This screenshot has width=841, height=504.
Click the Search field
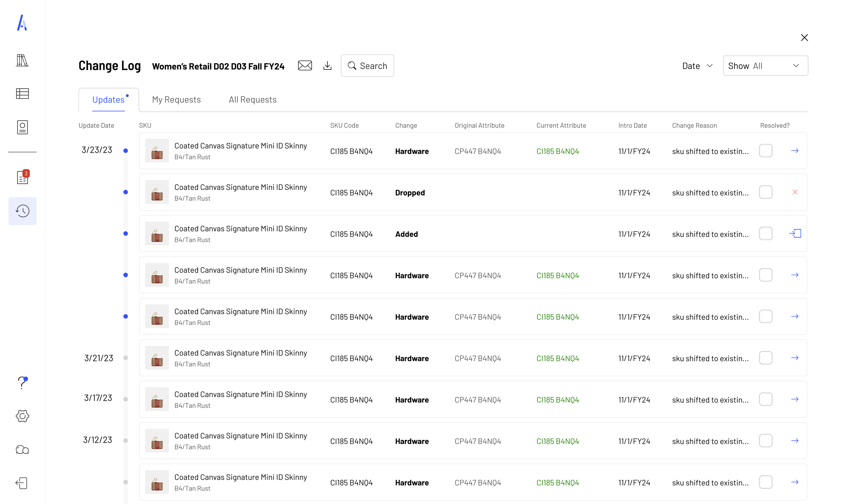coord(368,66)
